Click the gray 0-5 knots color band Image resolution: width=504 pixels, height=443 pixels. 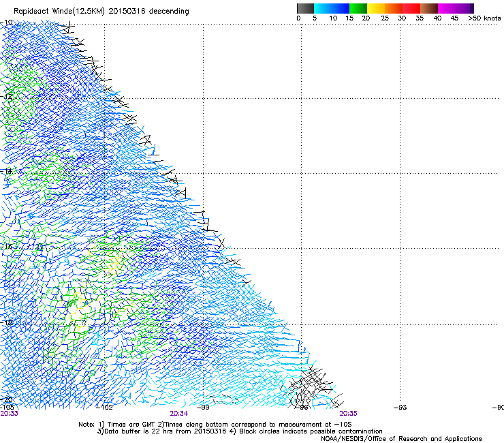click(305, 8)
